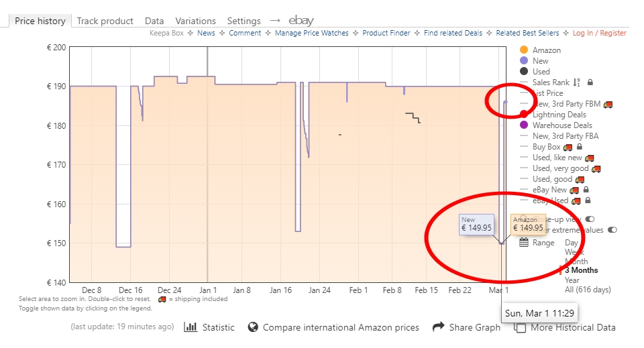The image size is (644, 348).
Task: Toggle the Close-up view switch
Action: [x=590, y=219]
